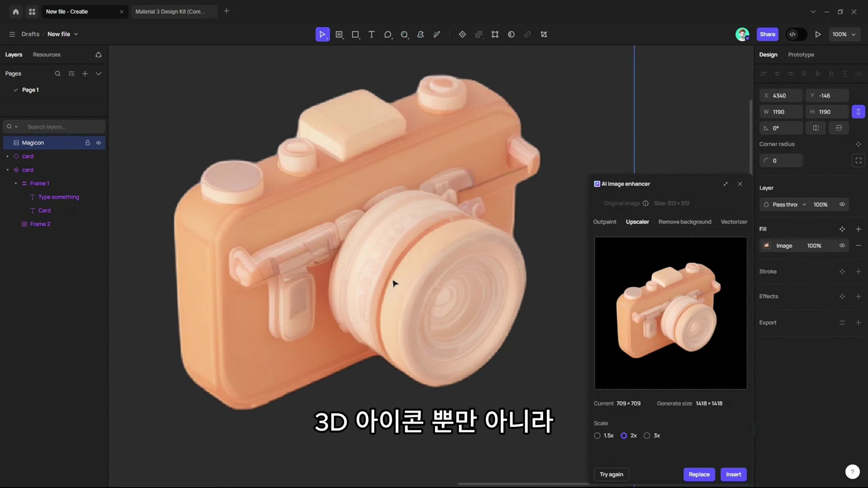The image size is (868, 488).
Task: Toggle independent corner radius icon
Action: point(858,161)
